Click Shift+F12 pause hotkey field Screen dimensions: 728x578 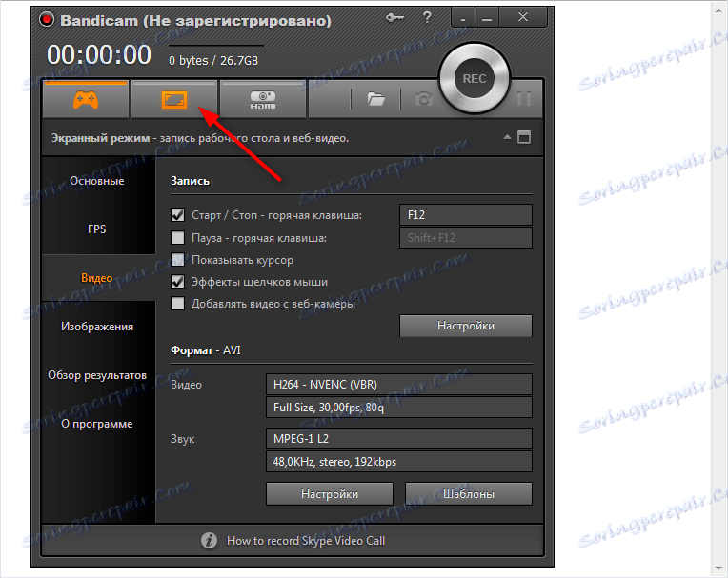[x=466, y=237]
